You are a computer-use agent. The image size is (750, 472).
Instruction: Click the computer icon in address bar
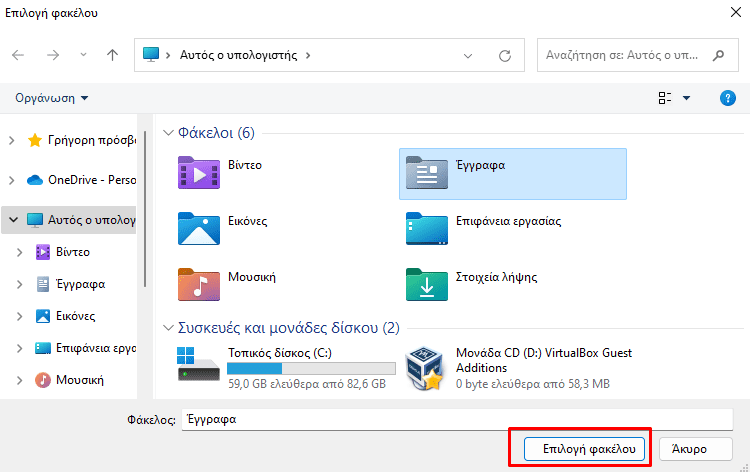pyautogui.click(x=151, y=55)
